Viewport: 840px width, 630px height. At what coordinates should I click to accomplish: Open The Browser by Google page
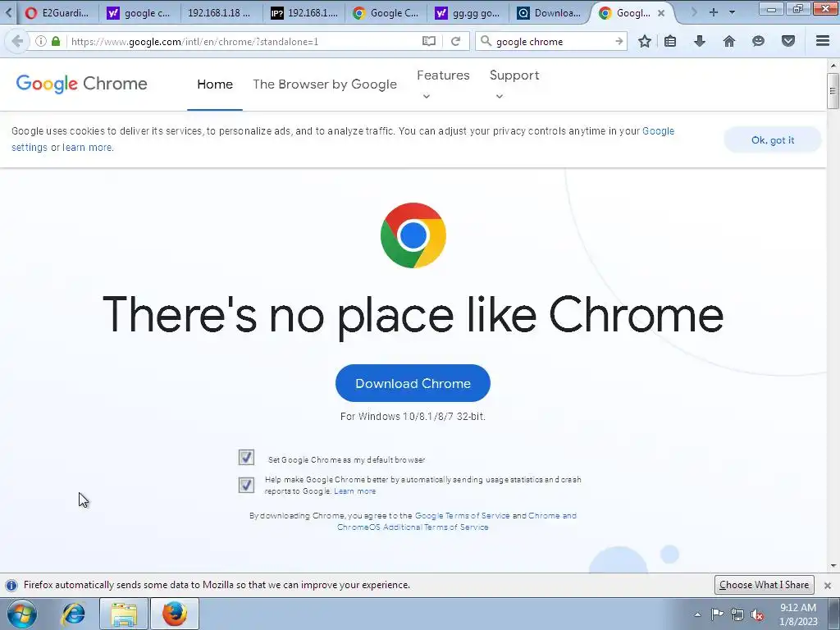(325, 84)
